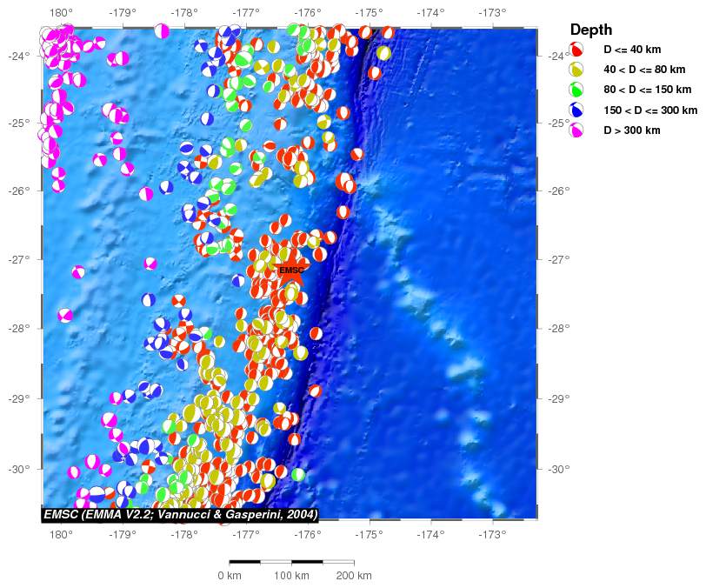Click the '40 < D <= 80 km' legend label

[x=645, y=70]
